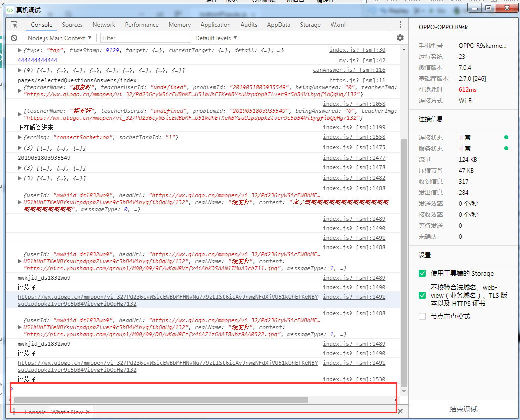The height and width of the screenshot is (420, 520).
Task: Click the inspect element selector icon
Action: pos(14,25)
